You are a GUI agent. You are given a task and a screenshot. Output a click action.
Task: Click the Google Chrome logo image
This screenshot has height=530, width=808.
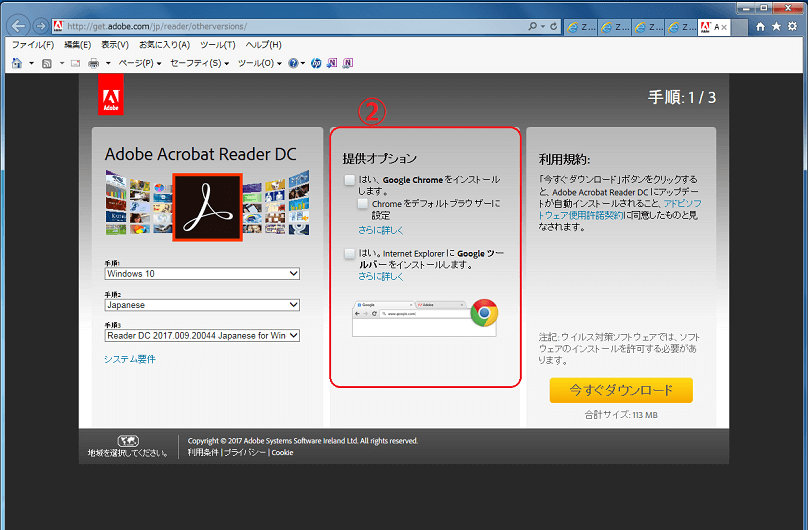click(x=484, y=313)
